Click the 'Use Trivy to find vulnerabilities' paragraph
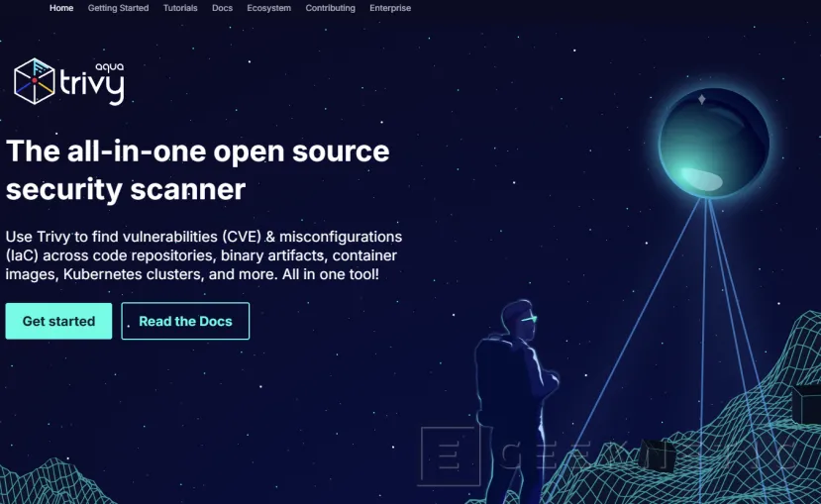Viewport: 821px width, 504px height. click(204, 255)
